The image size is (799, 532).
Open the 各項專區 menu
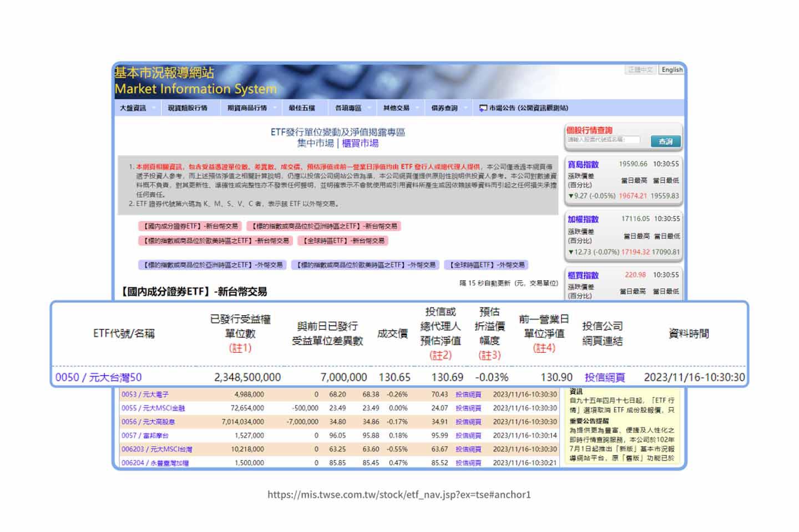[x=348, y=108]
